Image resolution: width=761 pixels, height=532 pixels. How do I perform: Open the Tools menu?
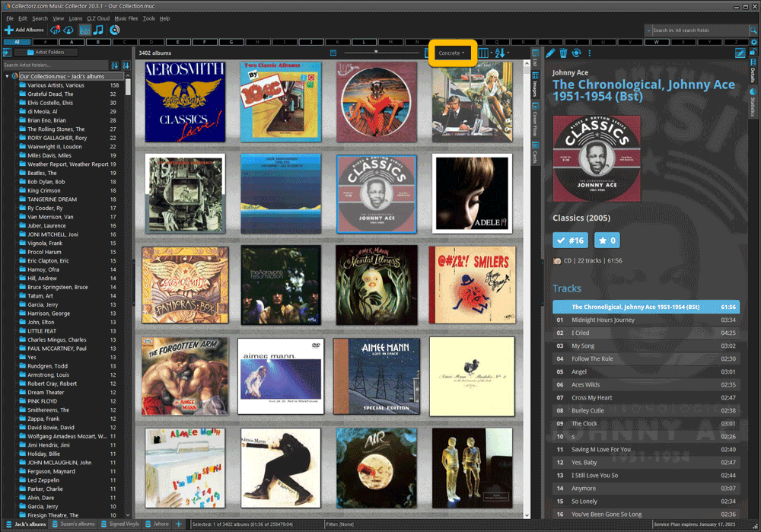coord(149,18)
